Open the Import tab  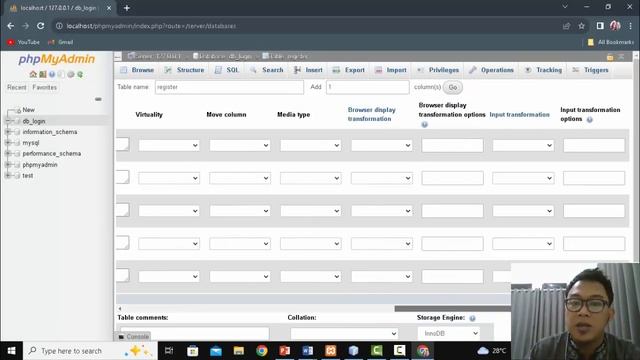tap(391, 70)
